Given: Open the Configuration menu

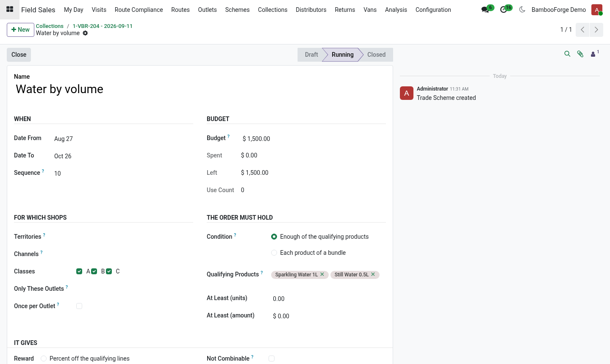Looking at the screenshot, I should (x=433, y=9).
